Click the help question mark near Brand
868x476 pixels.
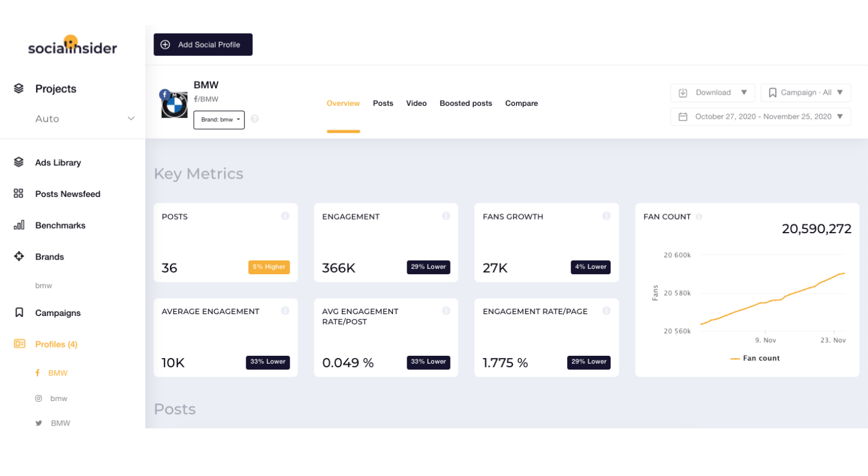254,119
